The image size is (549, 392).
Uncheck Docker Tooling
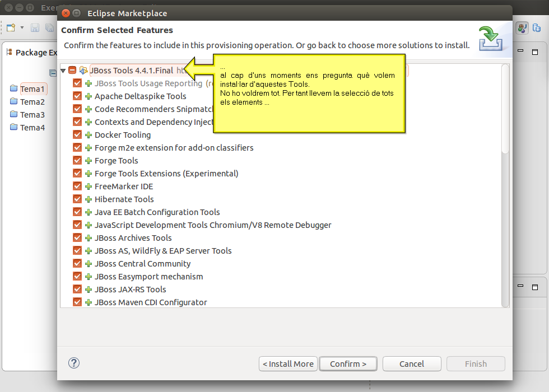(77, 134)
